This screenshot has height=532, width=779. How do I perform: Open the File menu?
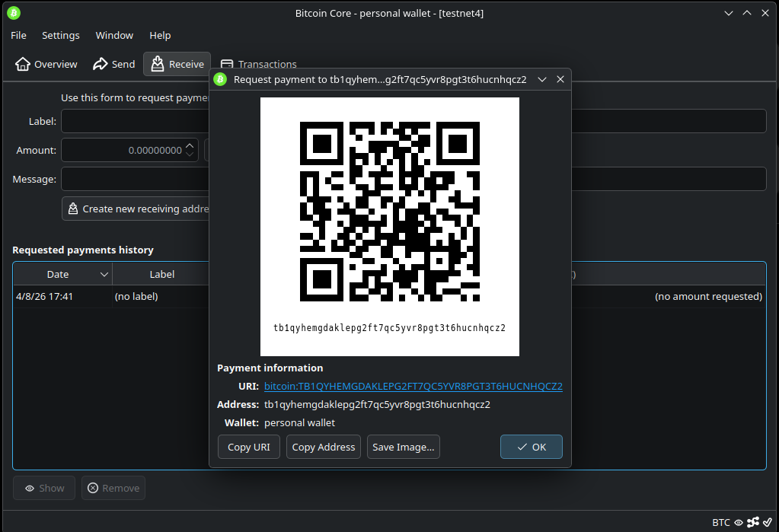click(x=18, y=35)
